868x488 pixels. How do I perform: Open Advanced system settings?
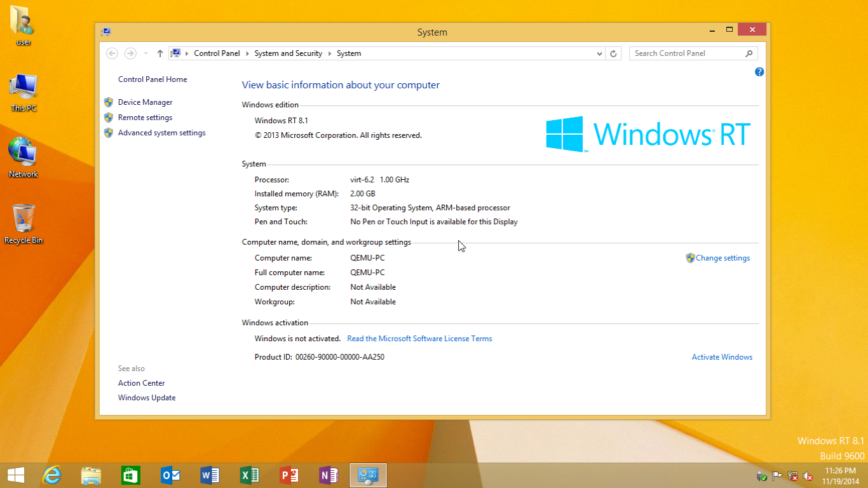click(x=162, y=133)
